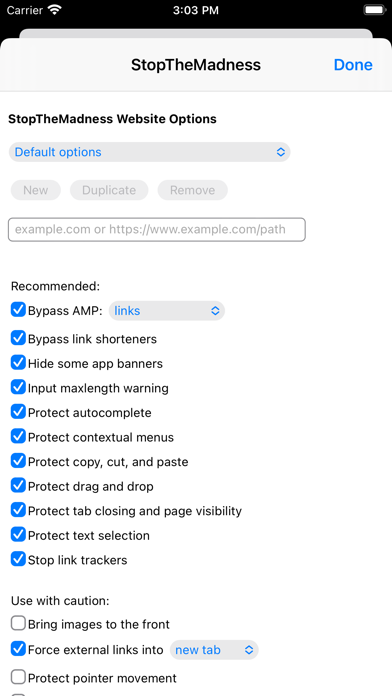Click the New button

click(x=36, y=190)
